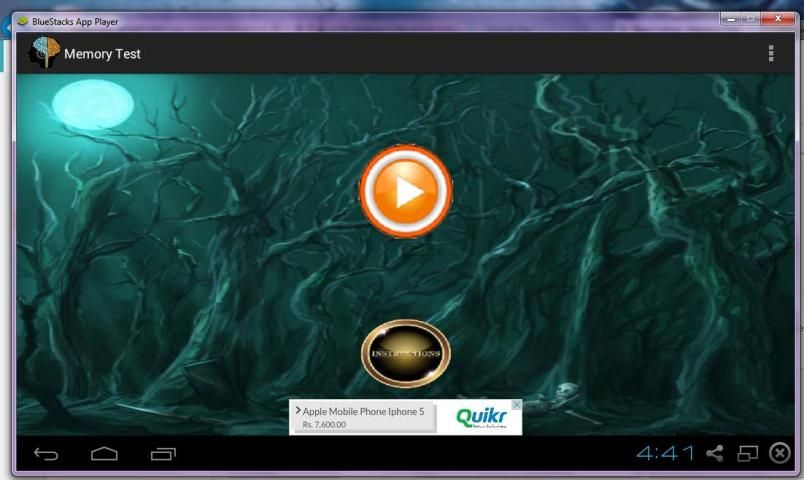804x480 pixels.
Task: Click the Quikr logo in ad banner
Action: point(481,417)
